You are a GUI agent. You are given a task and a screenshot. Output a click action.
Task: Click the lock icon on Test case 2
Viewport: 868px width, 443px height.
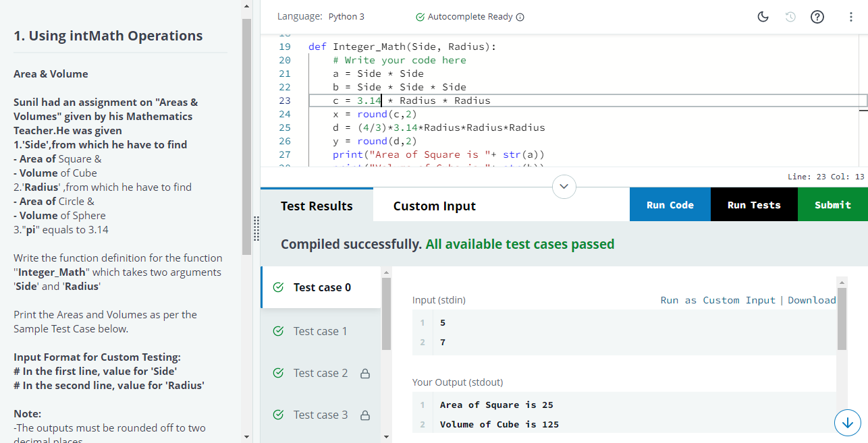(x=365, y=374)
